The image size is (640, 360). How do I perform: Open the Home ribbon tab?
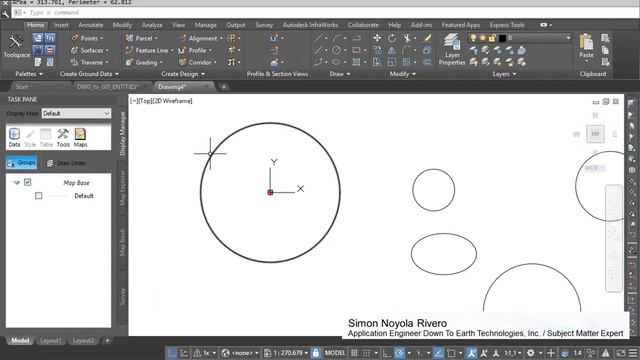tap(36, 25)
